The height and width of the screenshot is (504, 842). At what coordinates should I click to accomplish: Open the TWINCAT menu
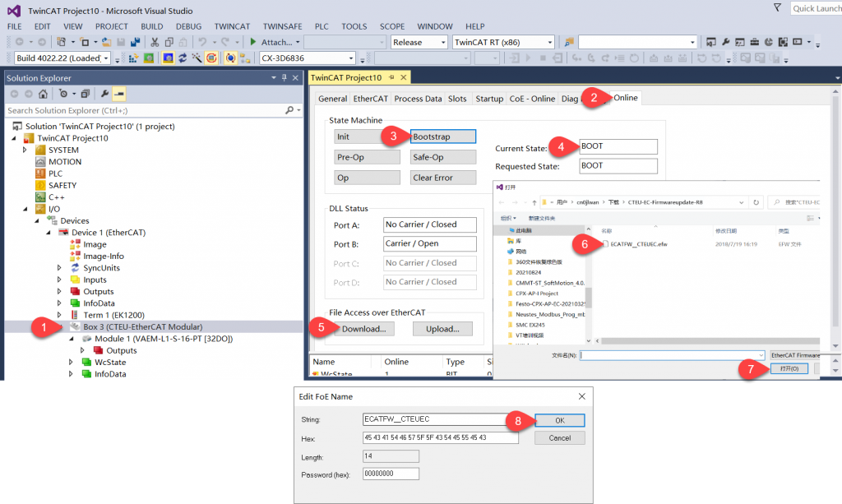(232, 26)
